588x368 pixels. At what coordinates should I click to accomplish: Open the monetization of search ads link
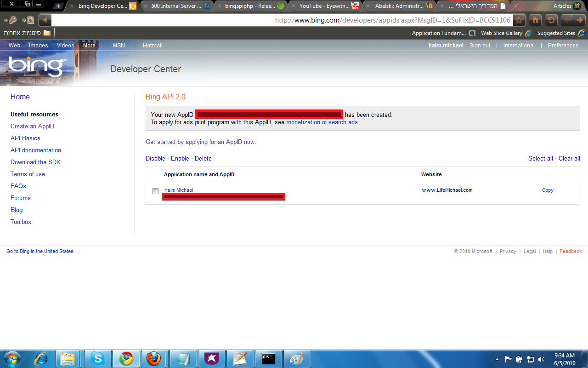322,122
